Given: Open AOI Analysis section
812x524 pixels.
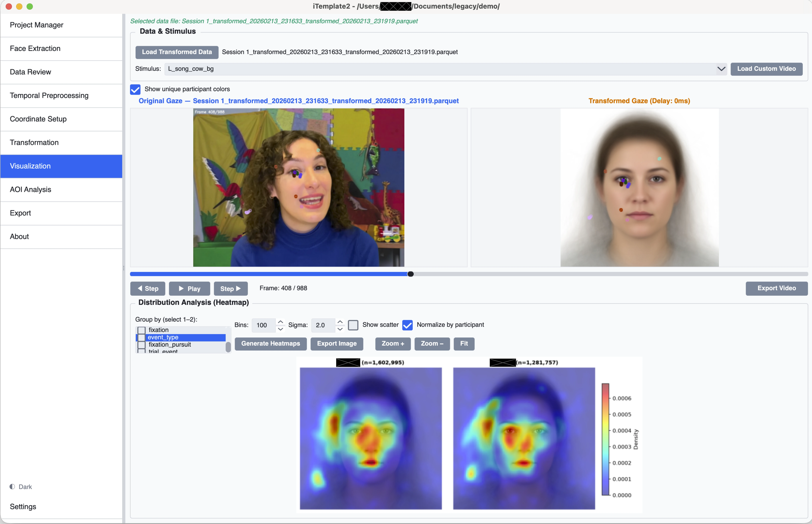Looking at the screenshot, I should [x=61, y=189].
